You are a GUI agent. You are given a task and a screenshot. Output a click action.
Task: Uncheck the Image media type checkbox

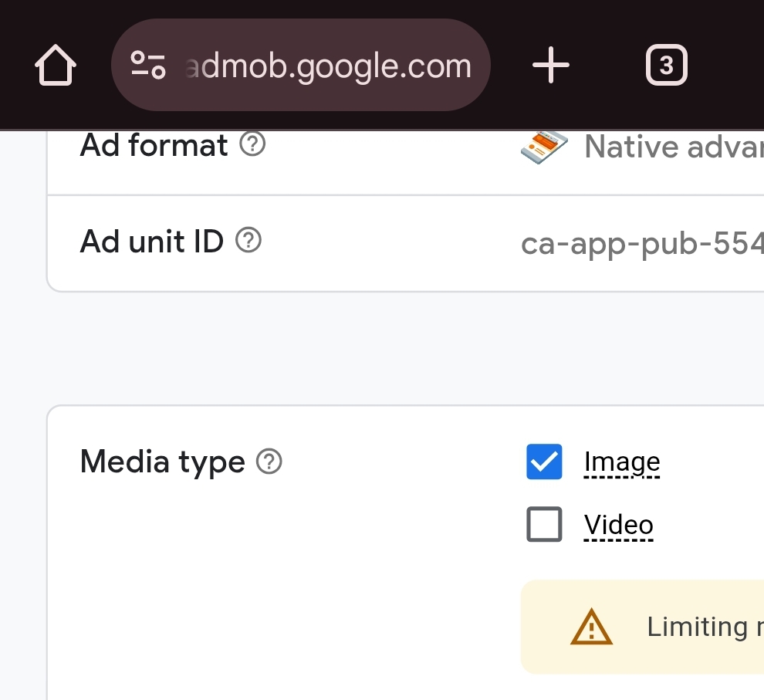[x=544, y=462]
